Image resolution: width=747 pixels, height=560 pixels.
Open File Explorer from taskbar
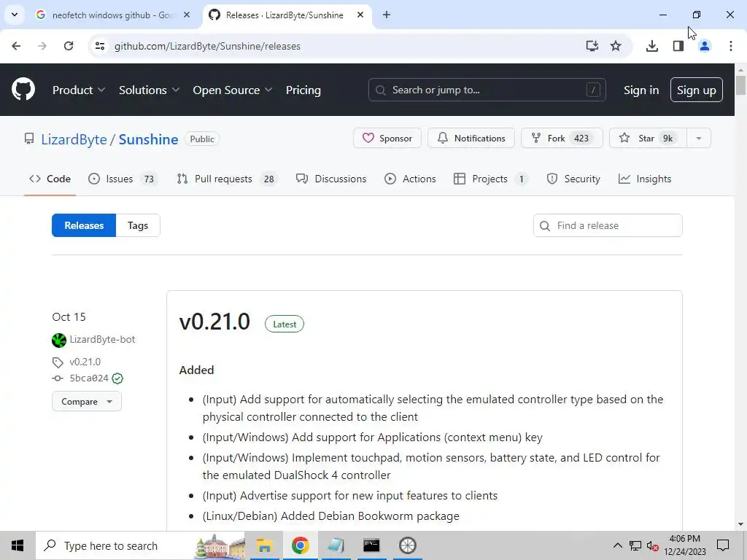tap(264, 545)
